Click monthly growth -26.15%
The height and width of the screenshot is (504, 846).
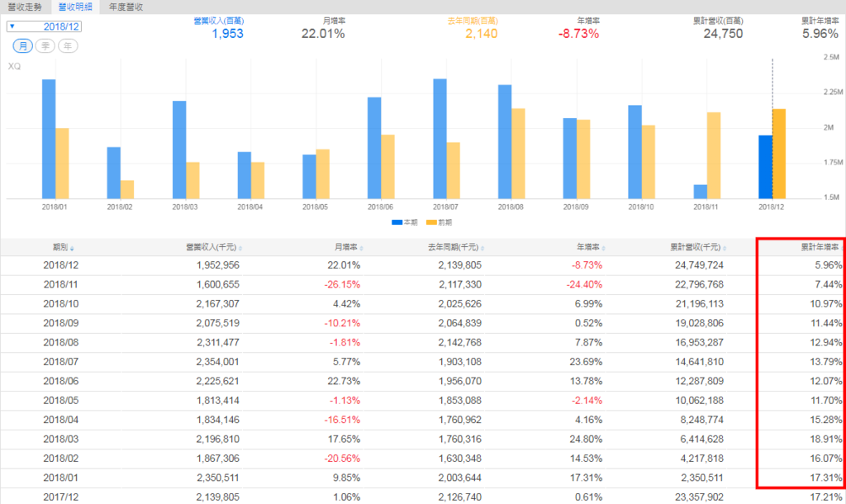coord(342,284)
